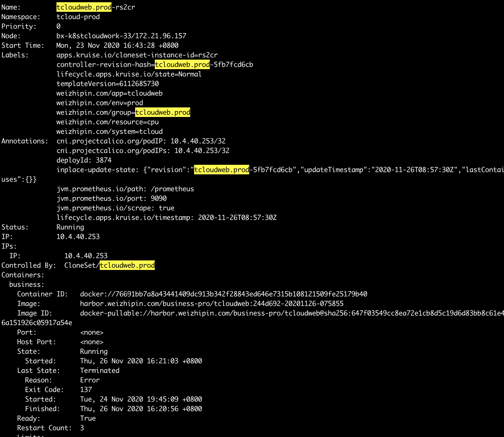This screenshot has height=437, width=504.
Task: Click the Start Time timestamp Mon, 23 Nov 2020
Action: [117, 45]
